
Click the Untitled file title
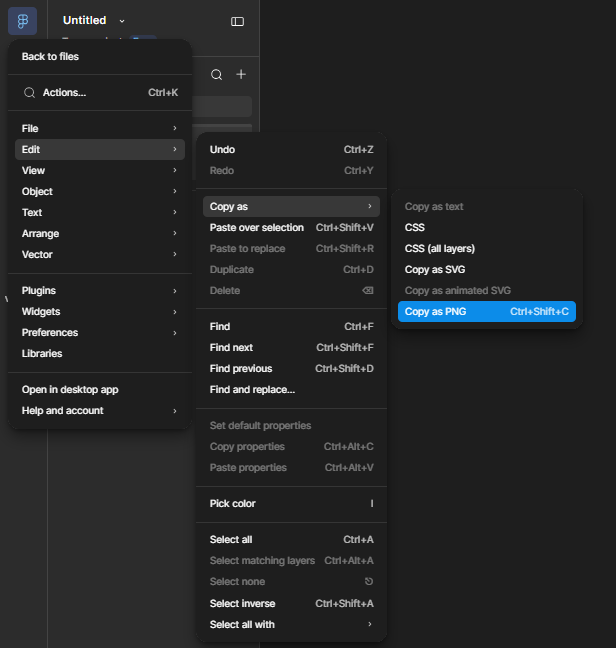coord(84,20)
